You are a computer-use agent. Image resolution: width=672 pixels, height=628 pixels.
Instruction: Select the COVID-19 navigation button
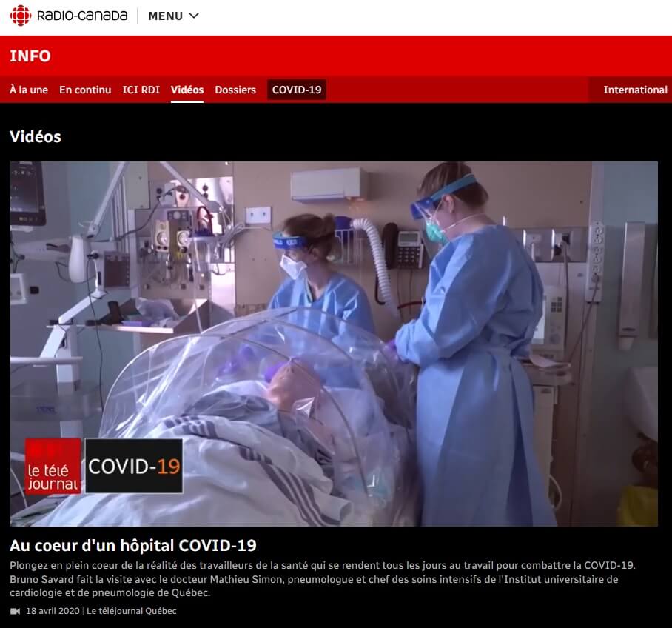pyautogui.click(x=297, y=90)
